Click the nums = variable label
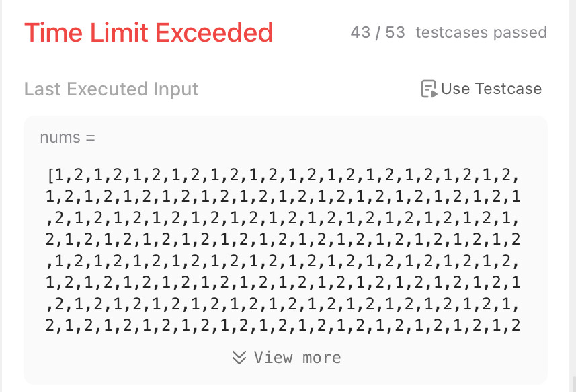 [68, 138]
